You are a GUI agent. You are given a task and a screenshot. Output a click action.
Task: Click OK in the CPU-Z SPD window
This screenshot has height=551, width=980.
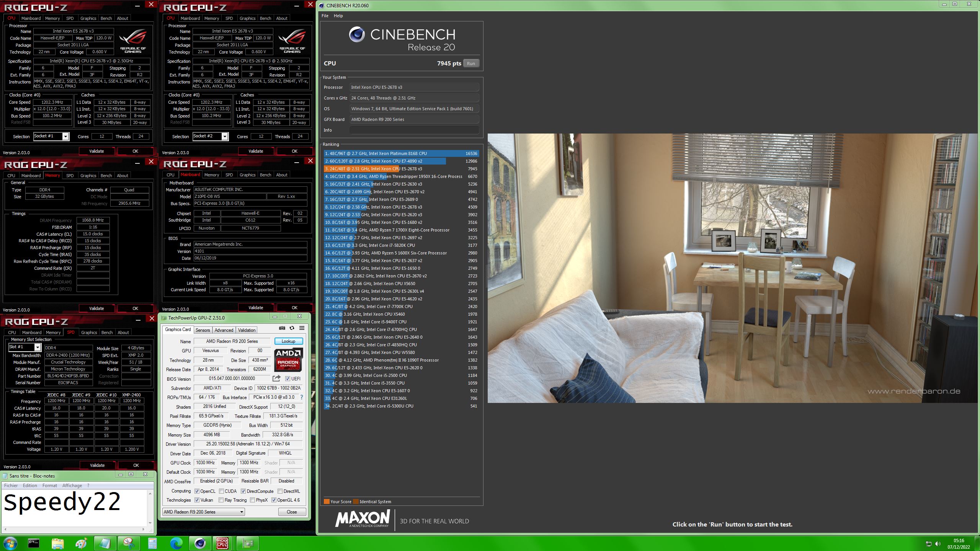click(x=136, y=465)
